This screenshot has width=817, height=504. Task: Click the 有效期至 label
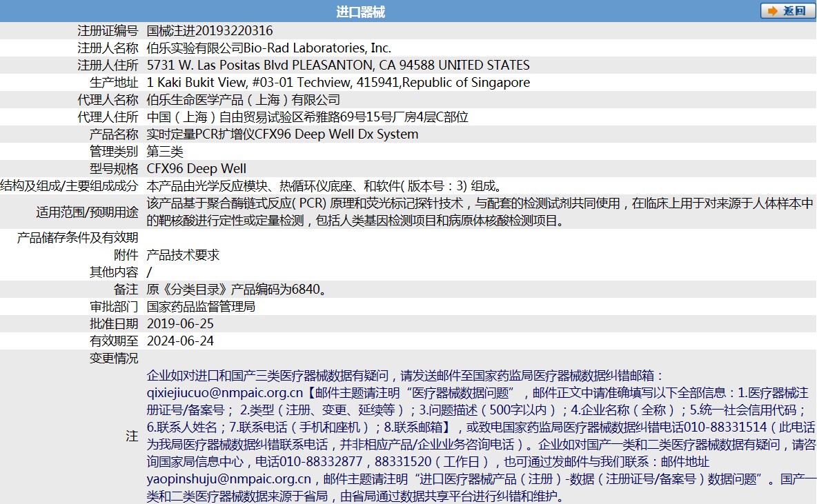(x=114, y=341)
